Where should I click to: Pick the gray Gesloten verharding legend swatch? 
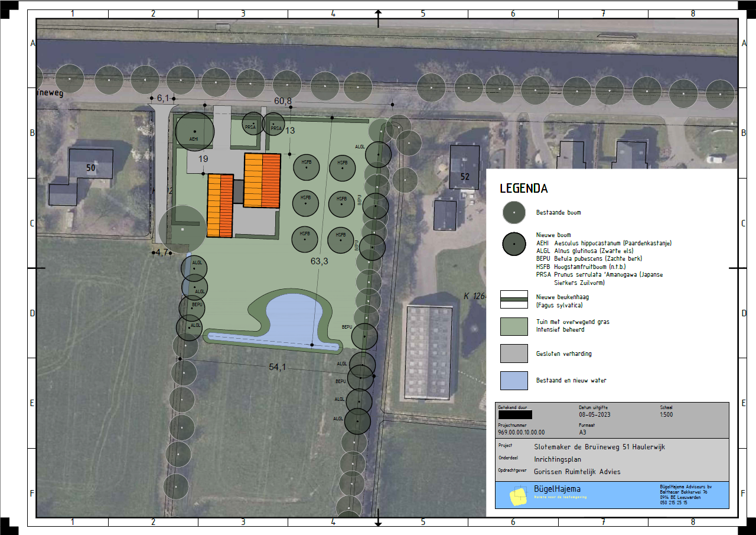coord(514,354)
